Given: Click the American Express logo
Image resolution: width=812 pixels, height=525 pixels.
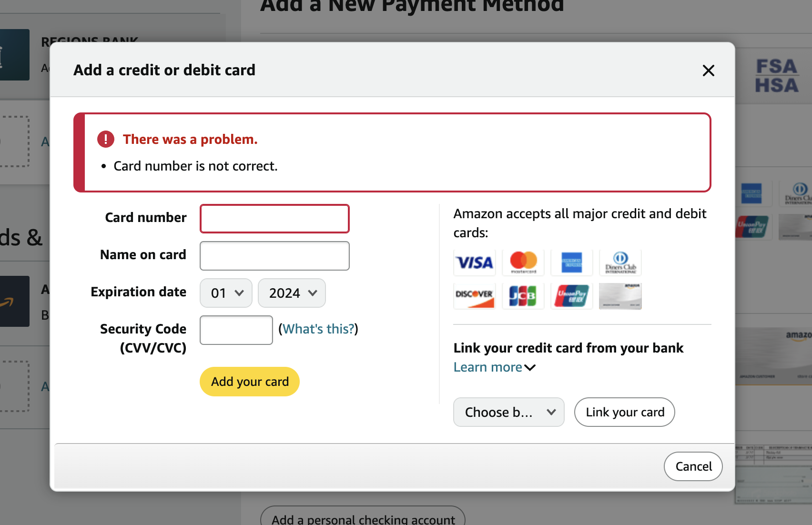Looking at the screenshot, I should [x=571, y=262].
